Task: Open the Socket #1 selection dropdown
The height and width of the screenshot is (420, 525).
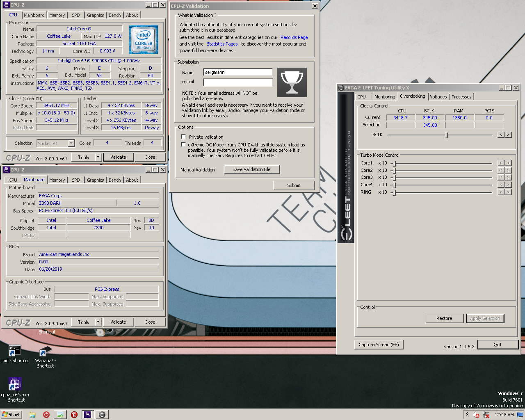Action: click(x=71, y=143)
